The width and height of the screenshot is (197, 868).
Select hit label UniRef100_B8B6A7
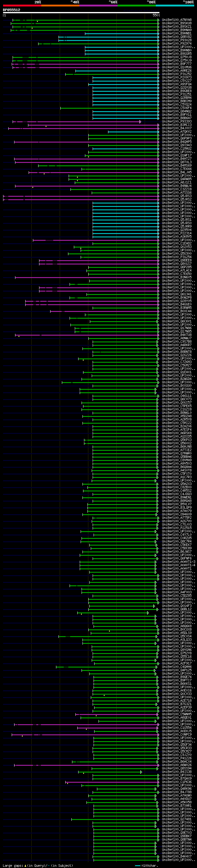point(177,118)
